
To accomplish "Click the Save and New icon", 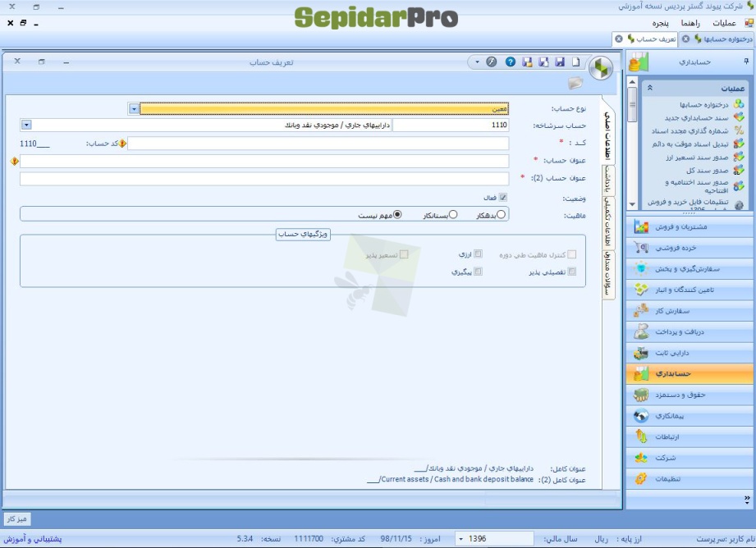I will pyautogui.click(x=543, y=62).
